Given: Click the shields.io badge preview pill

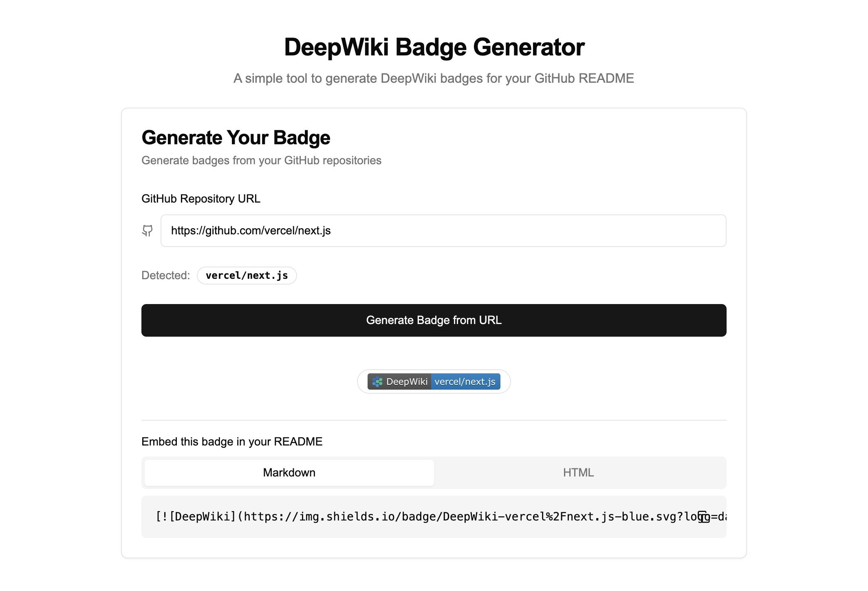Looking at the screenshot, I should coord(433,382).
